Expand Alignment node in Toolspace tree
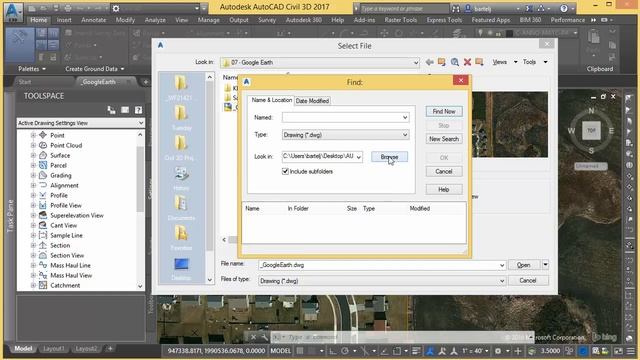The width and height of the screenshot is (640, 360). click(33, 185)
